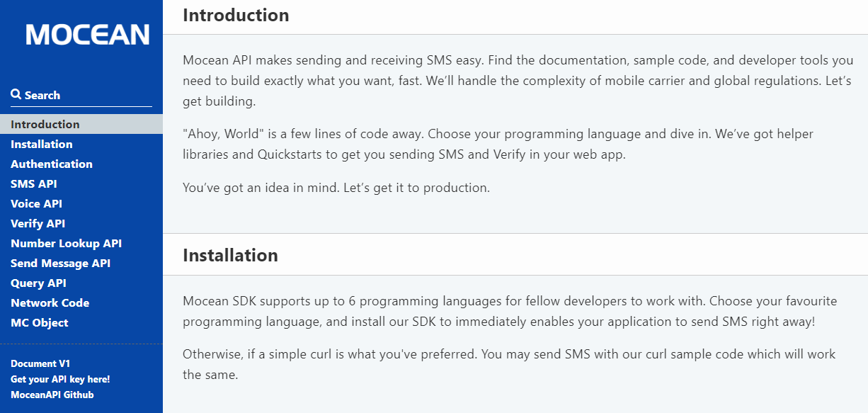Navigate to Voice API section
This screenshot has height=413, width=868.
(x=36, y=203)
